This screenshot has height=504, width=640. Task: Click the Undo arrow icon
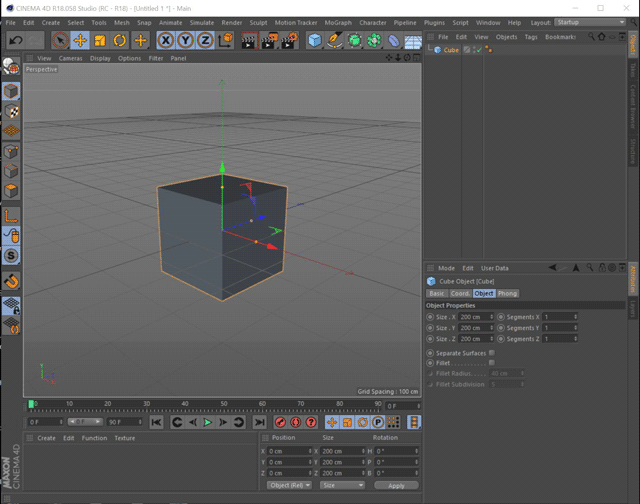pyautogui.click(x=16, y=40)
